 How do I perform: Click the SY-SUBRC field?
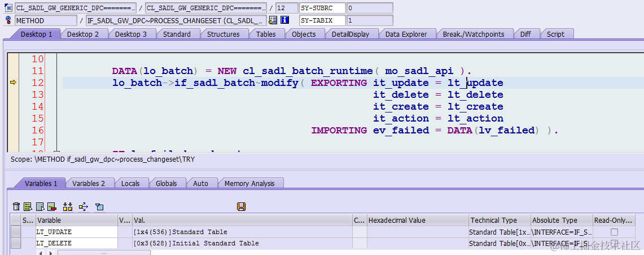pyautogui.click(x=322, y=8)
